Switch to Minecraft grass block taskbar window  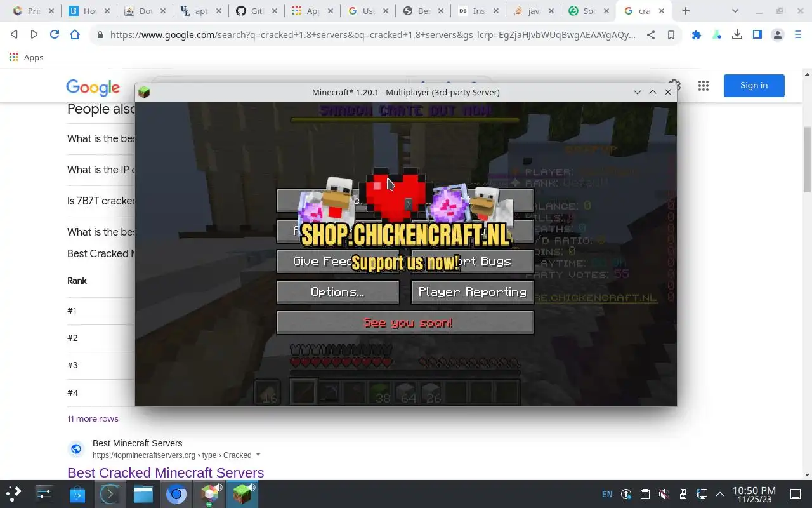[x=242, y=493]
